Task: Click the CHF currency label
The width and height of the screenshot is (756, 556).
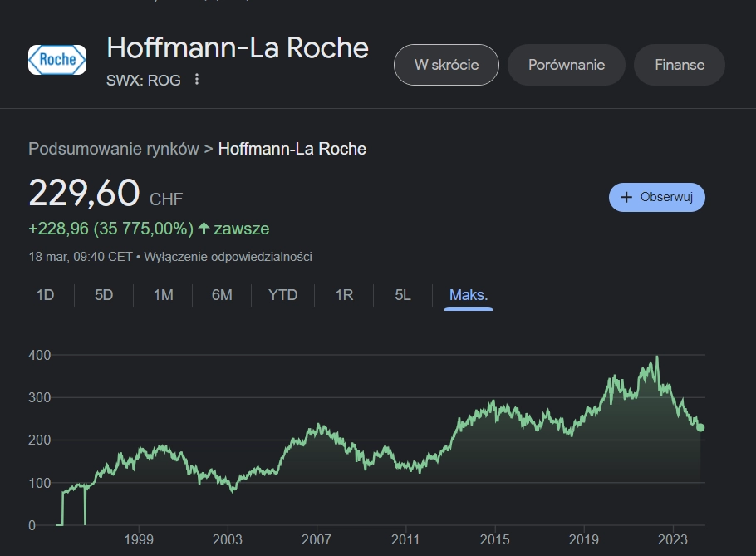Action: [x=166, y=199]
